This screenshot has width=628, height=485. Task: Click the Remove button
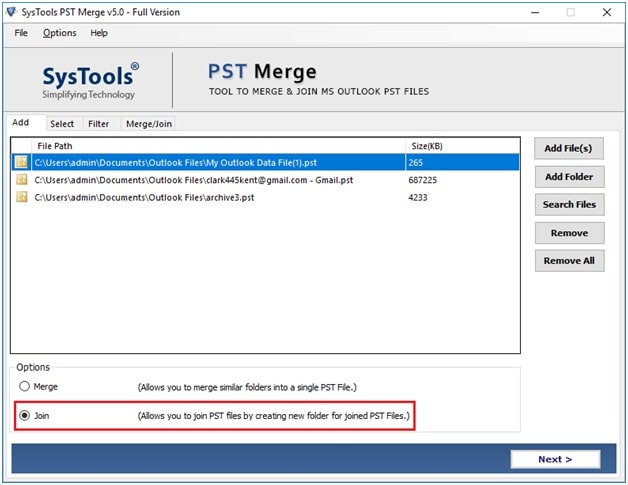pyautogui.click(x=569, y=233)
